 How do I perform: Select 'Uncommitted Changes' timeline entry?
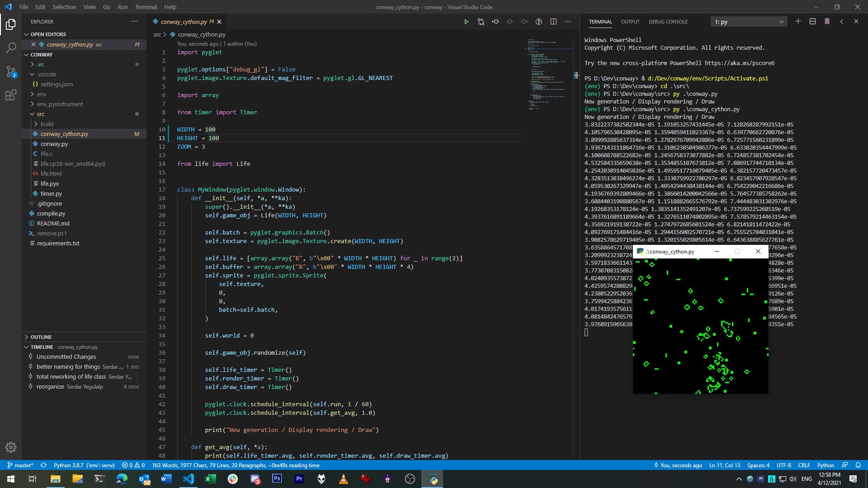(x=84, y=357)
